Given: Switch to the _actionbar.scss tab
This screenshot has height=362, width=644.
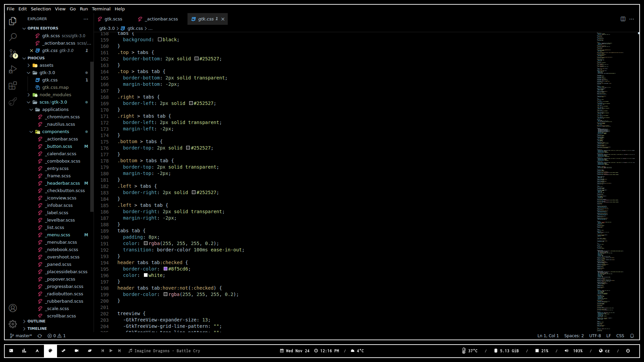Looking at the screenshot, I should tap(162, 19).
